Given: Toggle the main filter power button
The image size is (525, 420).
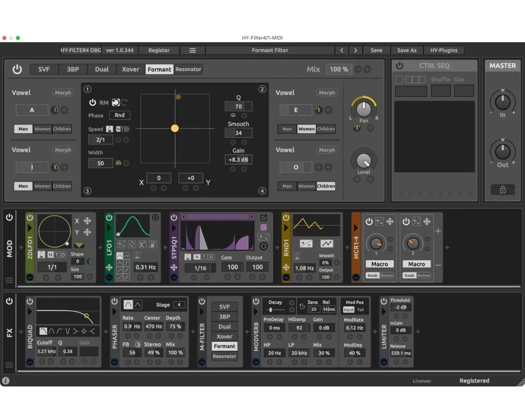Looking at the screenshot, I should tap(17, 69).
